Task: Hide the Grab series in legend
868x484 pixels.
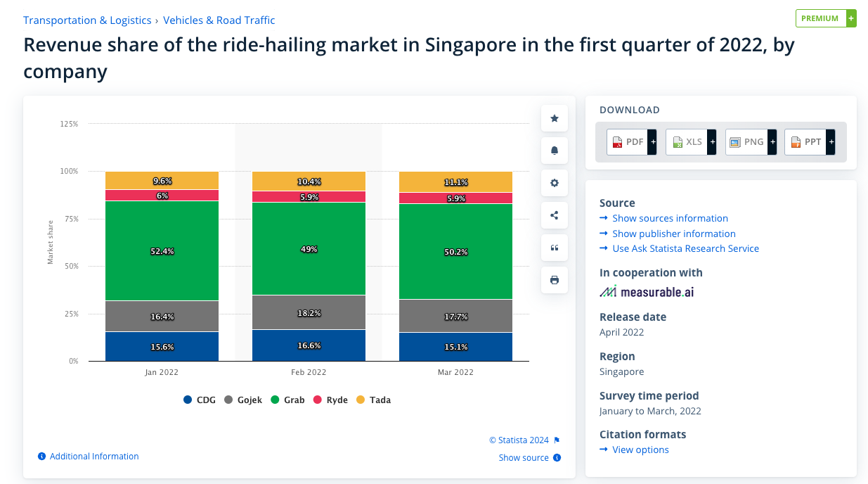Action: [287, 400]
